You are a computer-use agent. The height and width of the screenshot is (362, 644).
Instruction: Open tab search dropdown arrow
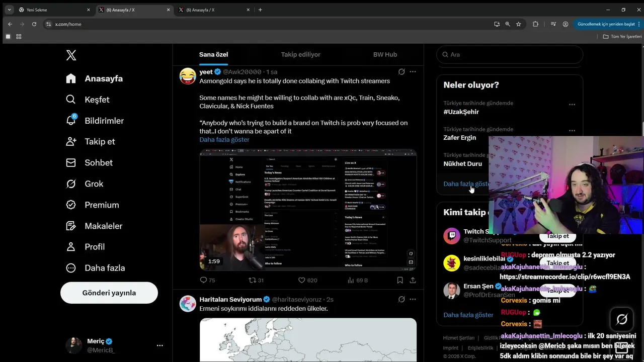(x=9, y=10)
